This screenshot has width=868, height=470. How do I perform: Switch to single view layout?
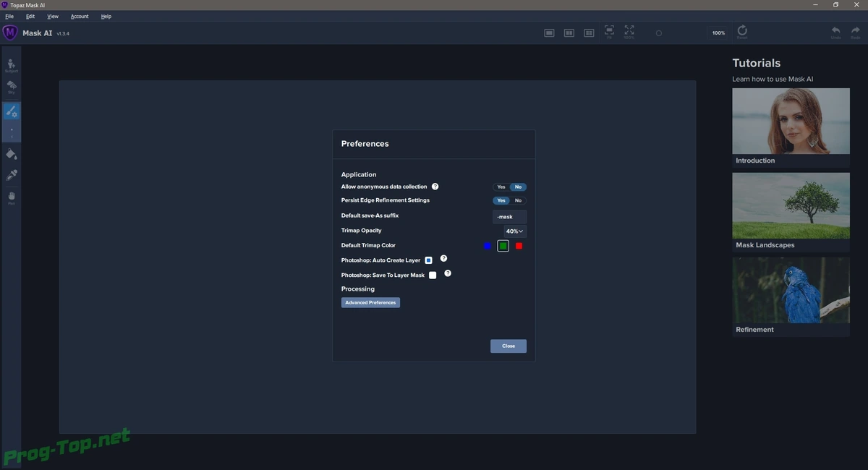coord(549,33)
